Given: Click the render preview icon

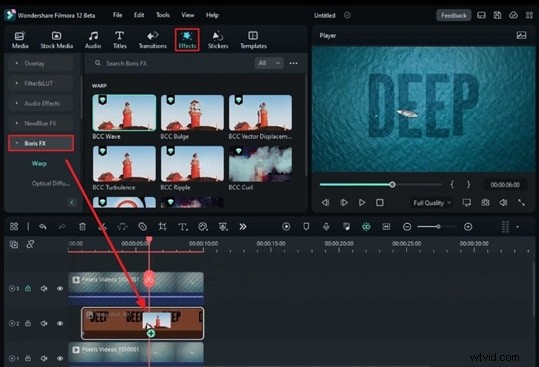Looking at the screenshot, I should (x=286, y=227).
